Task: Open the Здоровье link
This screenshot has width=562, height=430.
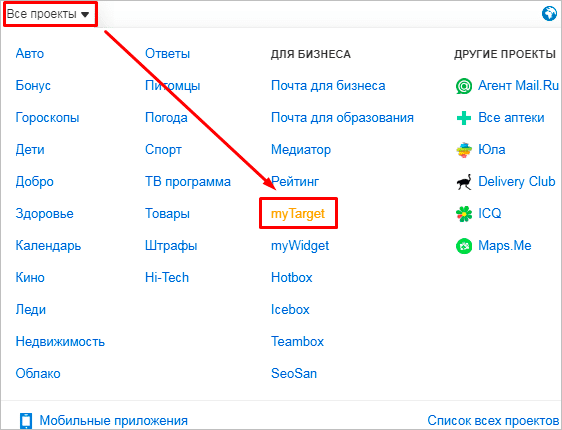Action: coord(44,214)
